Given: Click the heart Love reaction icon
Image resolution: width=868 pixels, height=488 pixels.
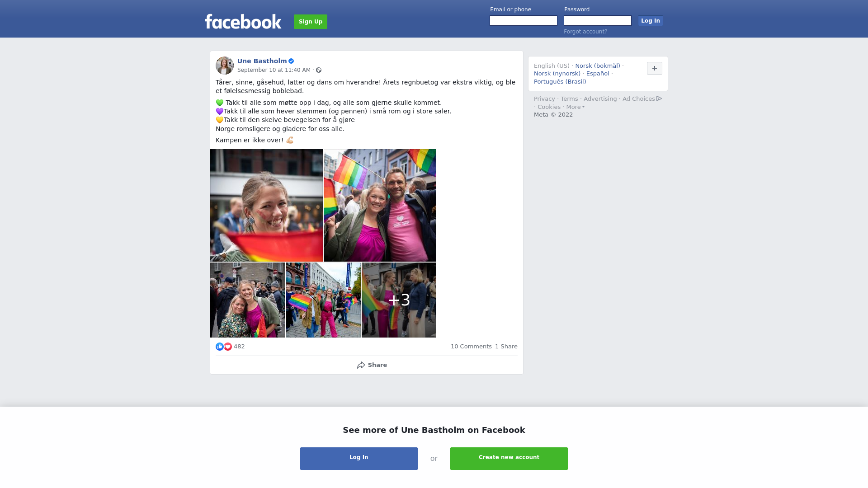Looking at the screenshot, I should point(228,347).
